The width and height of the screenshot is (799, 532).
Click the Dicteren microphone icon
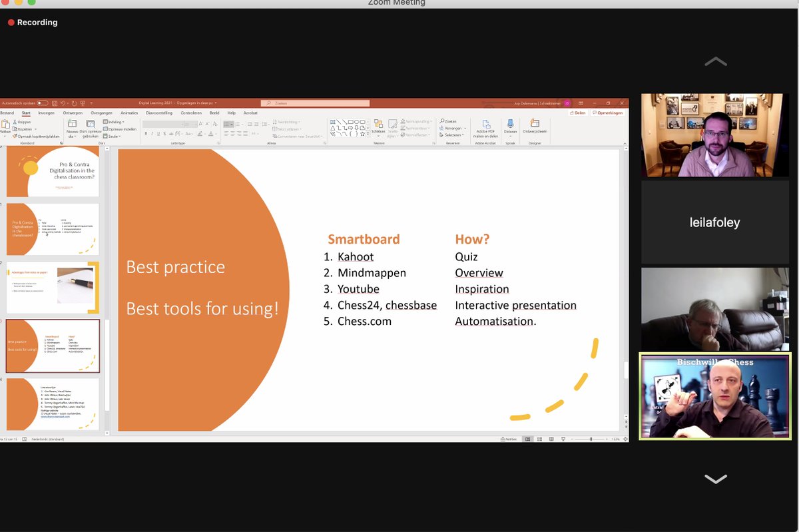pos(510,124)
